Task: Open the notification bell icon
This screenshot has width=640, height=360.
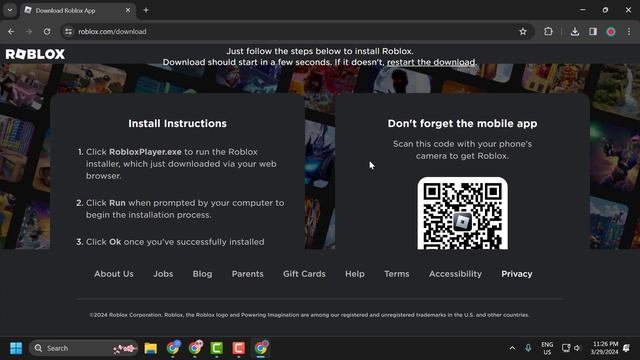Action: 627,348
